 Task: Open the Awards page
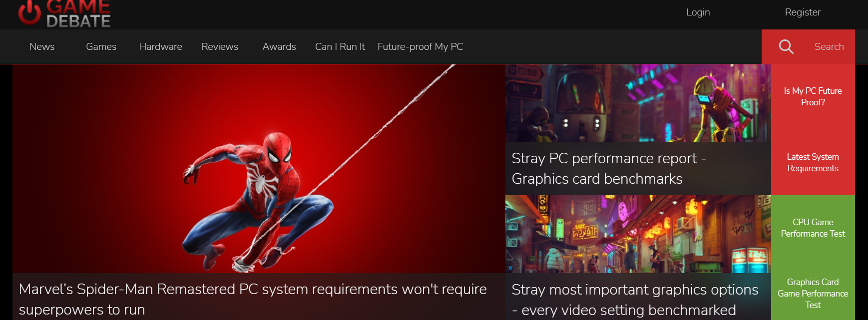point(279,46)
